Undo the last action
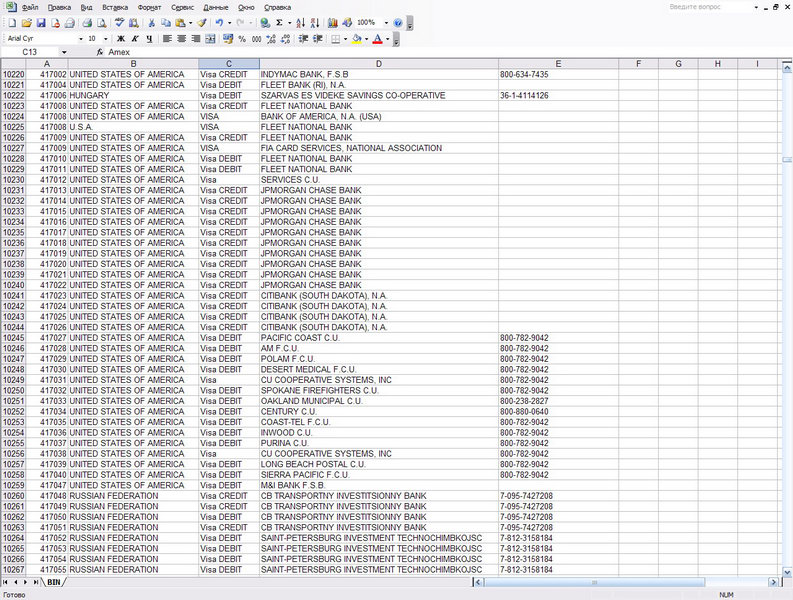 pos(219,23)
